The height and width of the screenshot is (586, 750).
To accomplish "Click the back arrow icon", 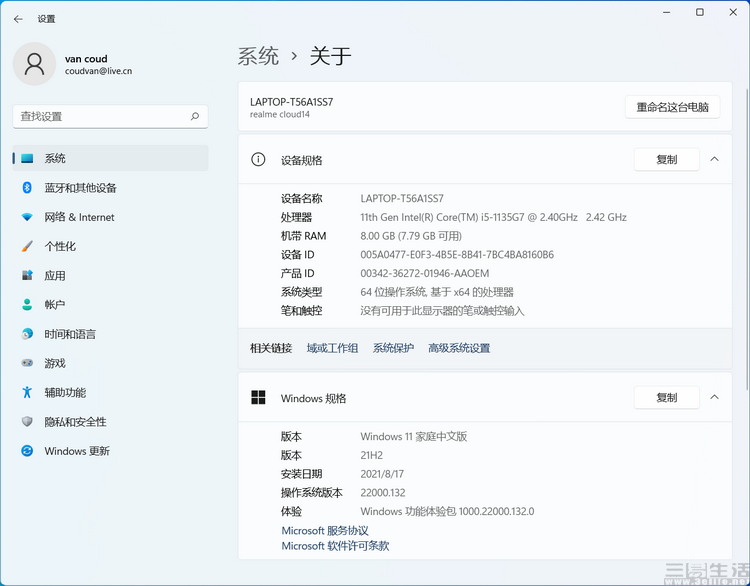I will 18,19.
